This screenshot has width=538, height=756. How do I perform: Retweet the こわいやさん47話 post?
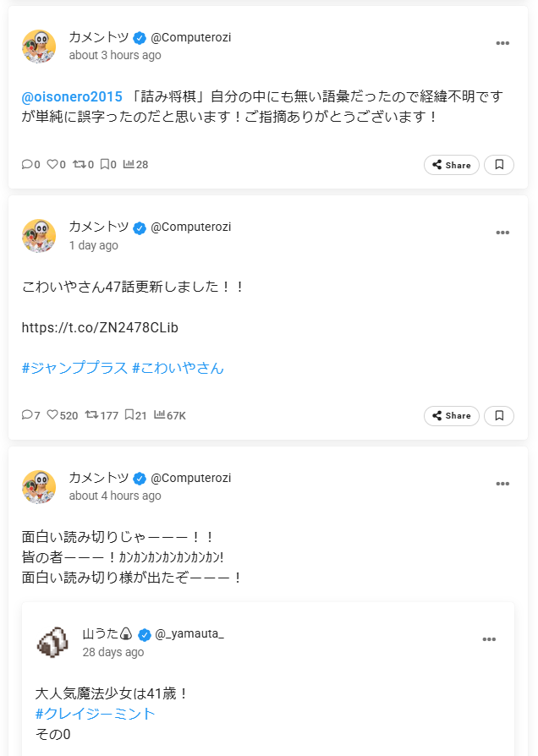click(x=91, y=415)
